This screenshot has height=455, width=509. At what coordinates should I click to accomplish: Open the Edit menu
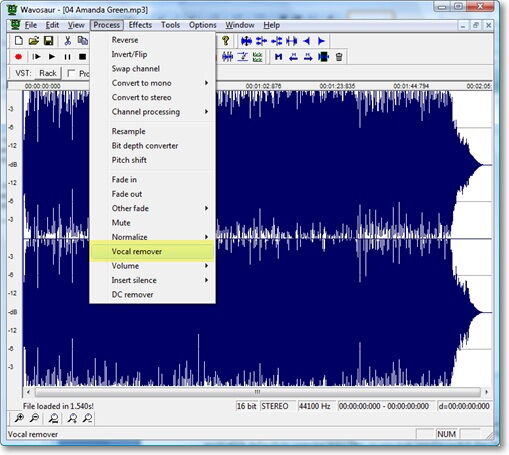(52, 25)
